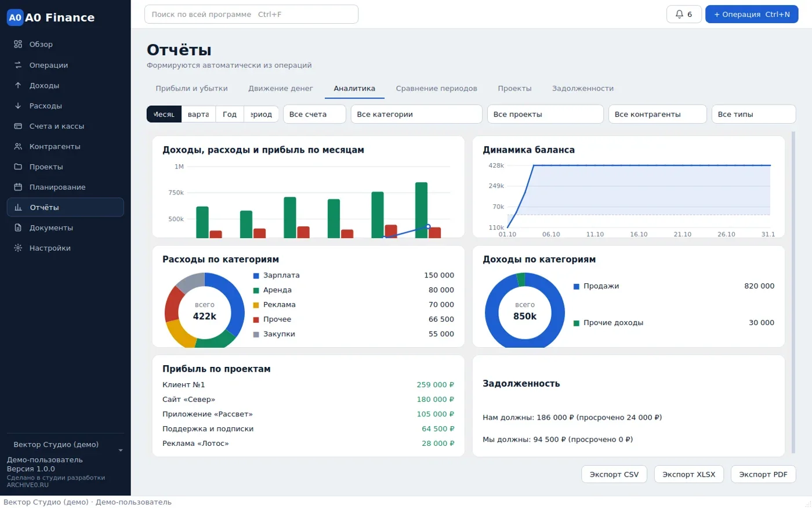
Task: Click the Прочие доходы legend entry
Action: [x=674, y=323]
